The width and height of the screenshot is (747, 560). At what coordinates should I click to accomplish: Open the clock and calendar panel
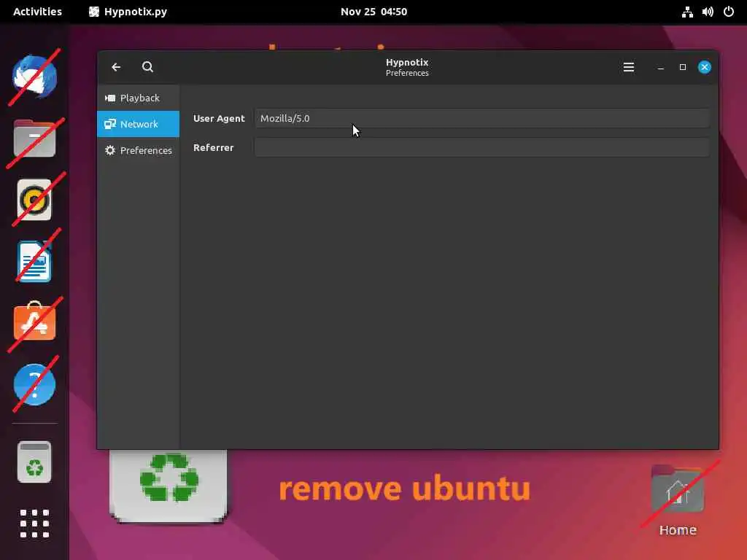(374, 12)
